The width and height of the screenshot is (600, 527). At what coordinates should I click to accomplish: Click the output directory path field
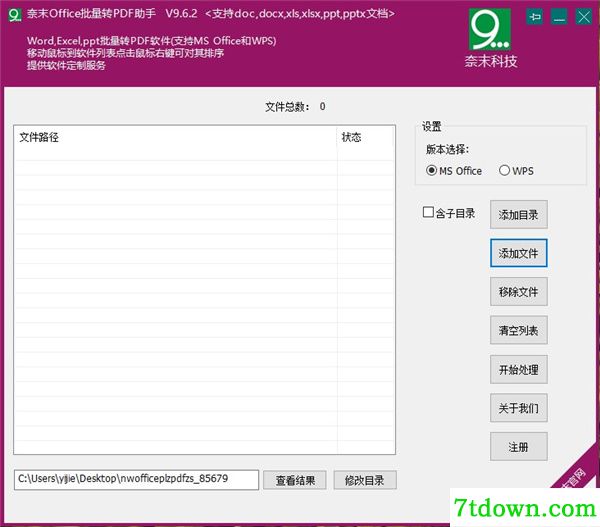point(136,480)
